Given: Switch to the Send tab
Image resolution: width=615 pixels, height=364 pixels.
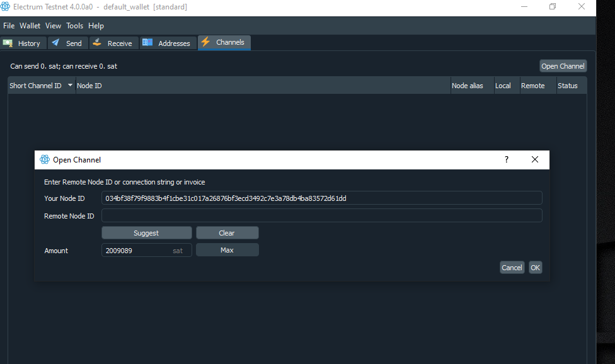Looking at the screenshot, I should coord(68,43).
